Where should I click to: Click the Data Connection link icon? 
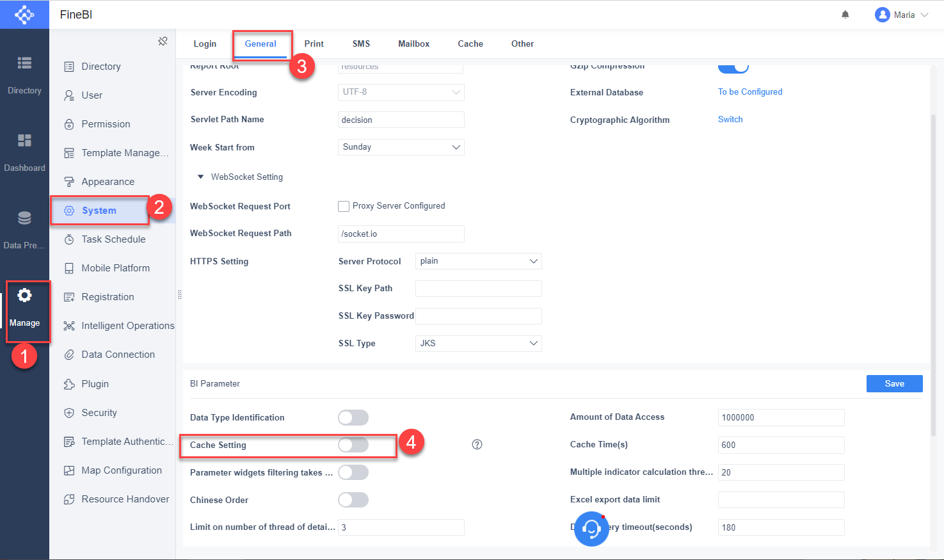pyautogui.click(x=69, y=355)
